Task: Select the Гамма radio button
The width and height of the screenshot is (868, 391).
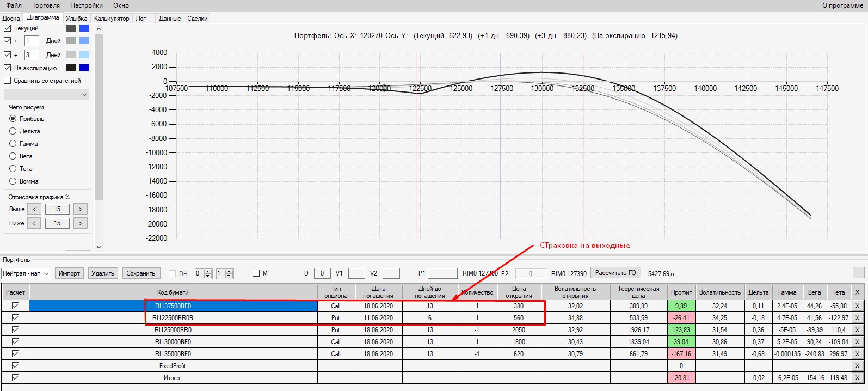Action: tap(13, 144)
